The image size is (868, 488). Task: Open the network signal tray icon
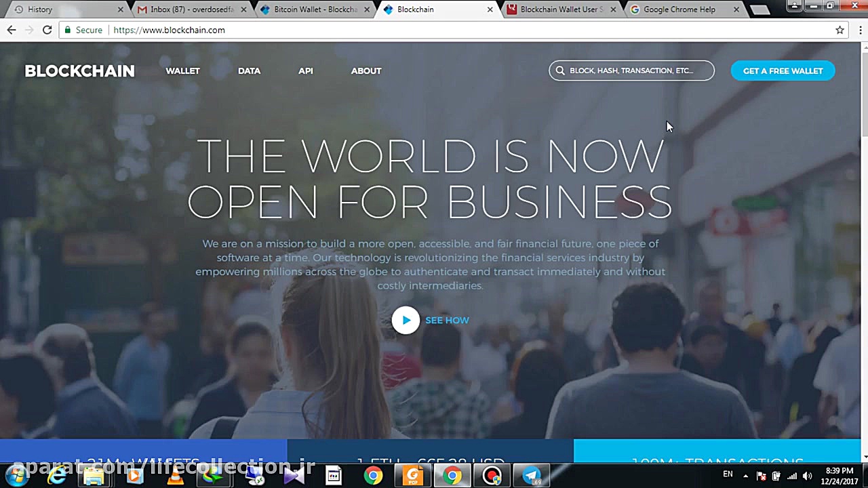tap(792, 476)
